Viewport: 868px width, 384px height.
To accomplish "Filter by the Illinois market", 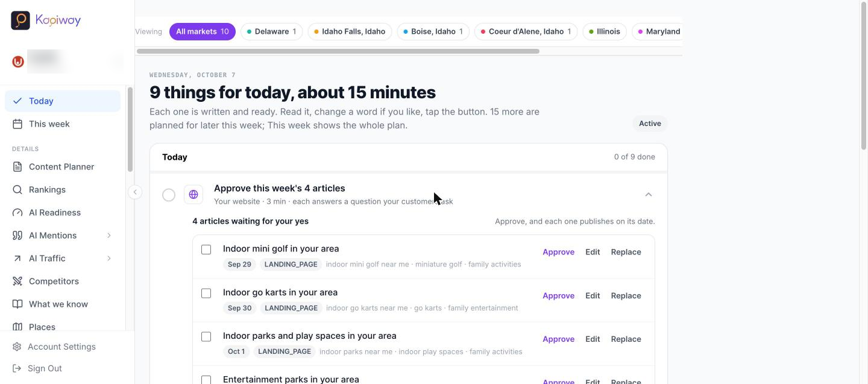I will pos(605,31).
